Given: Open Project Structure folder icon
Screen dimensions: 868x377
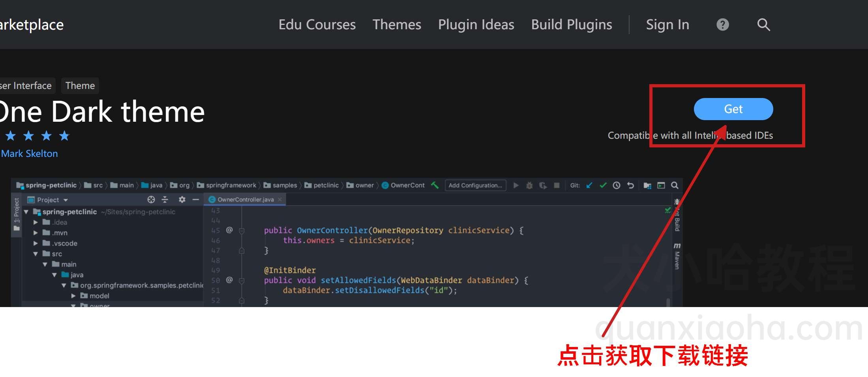Looking at the screenshot, I should pos(647,185).
